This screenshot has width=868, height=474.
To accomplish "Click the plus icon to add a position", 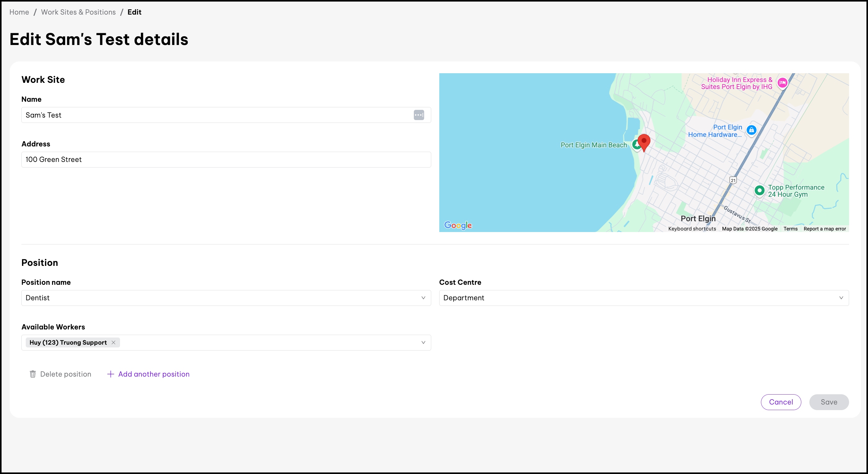I will pos(110,374).
